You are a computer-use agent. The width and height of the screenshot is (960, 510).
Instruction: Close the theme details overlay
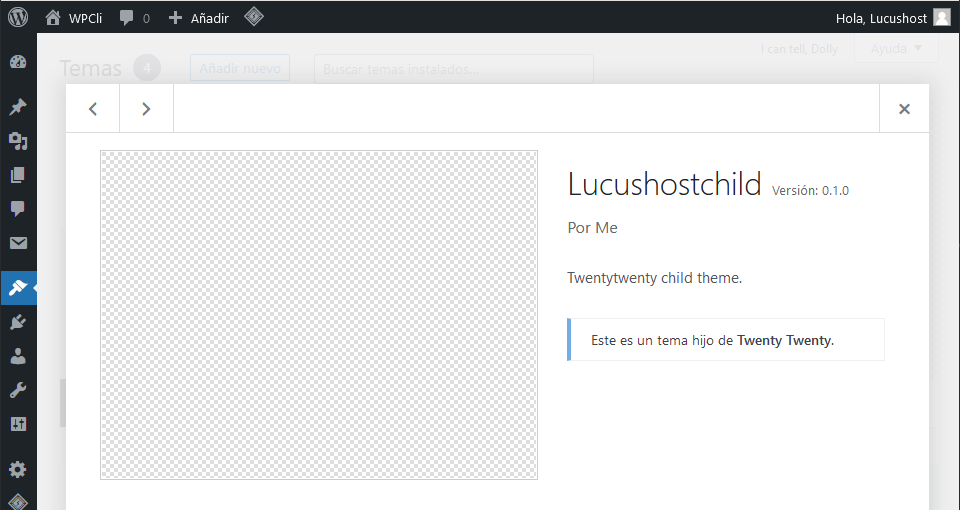tap(904, 108)
